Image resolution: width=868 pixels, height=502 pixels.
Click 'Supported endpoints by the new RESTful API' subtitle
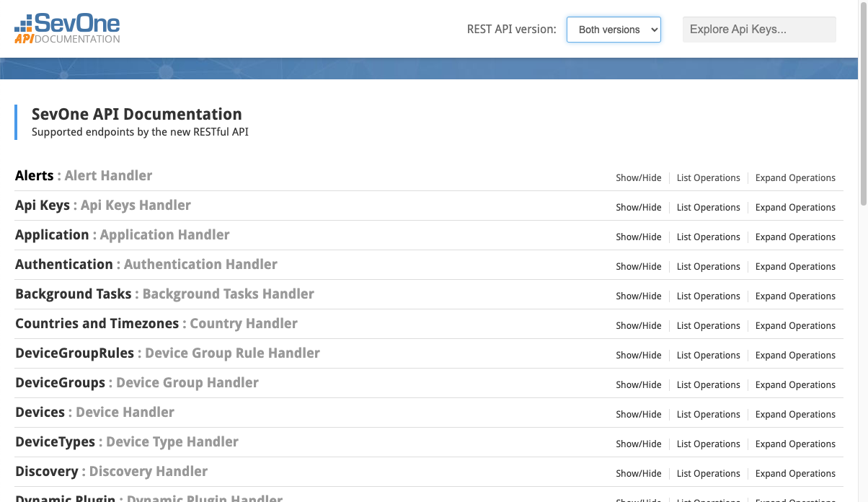pyautogui.click(x=140, y=132)
